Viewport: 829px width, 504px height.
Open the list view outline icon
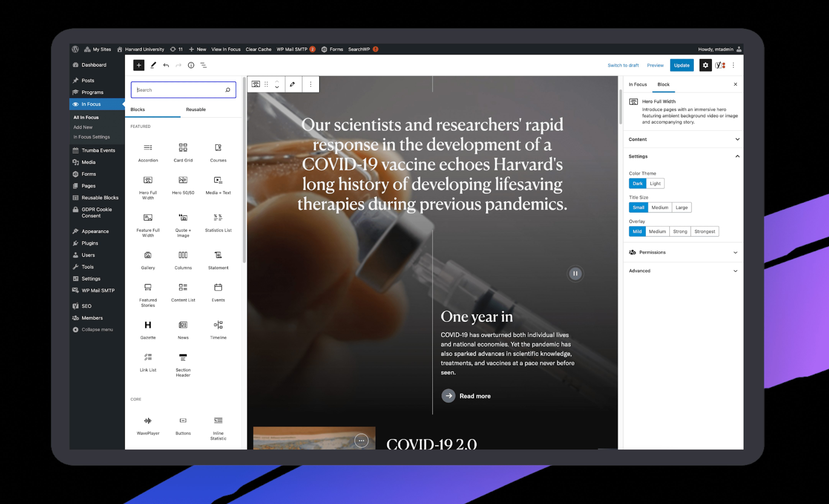coord(204,65)
